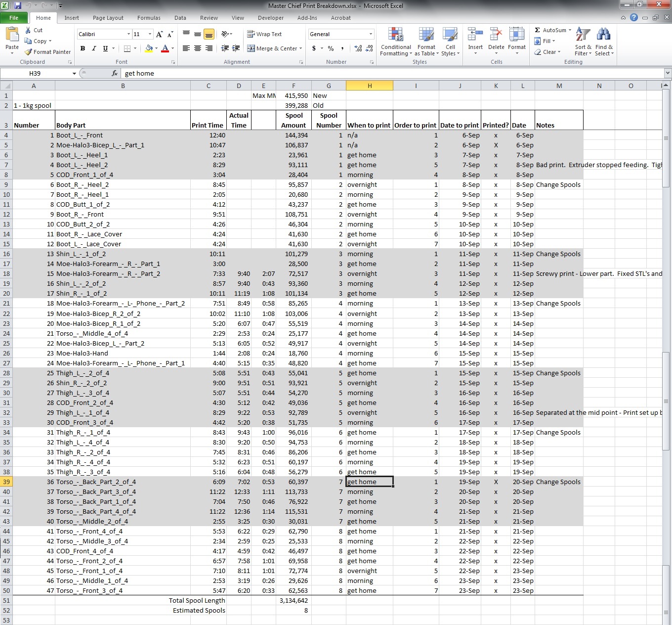The width and height of the screenshot is (672, 625).
Task: Click the Merge & Center button
Action: [273, 48]
